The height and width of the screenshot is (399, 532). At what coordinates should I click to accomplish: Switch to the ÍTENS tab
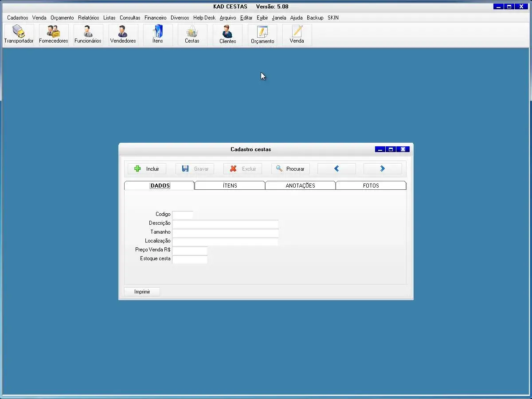click(x=230, y=186)
